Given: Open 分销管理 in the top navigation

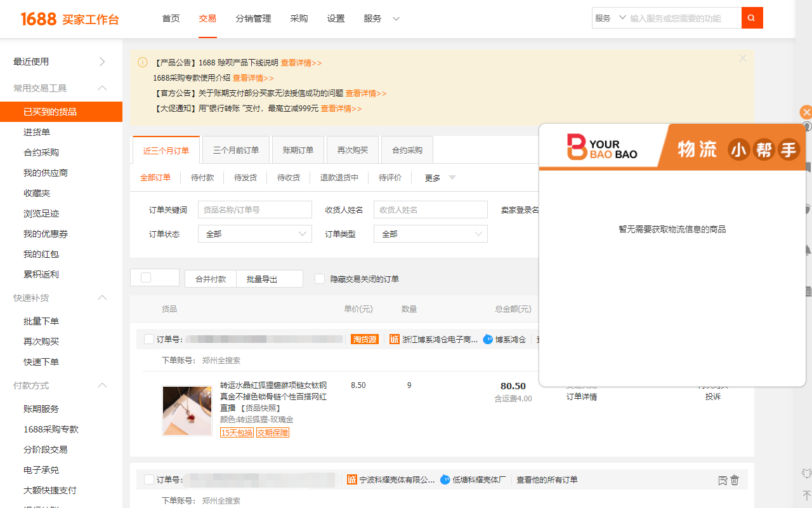Looking at the screenshot, I should [253, 19].
